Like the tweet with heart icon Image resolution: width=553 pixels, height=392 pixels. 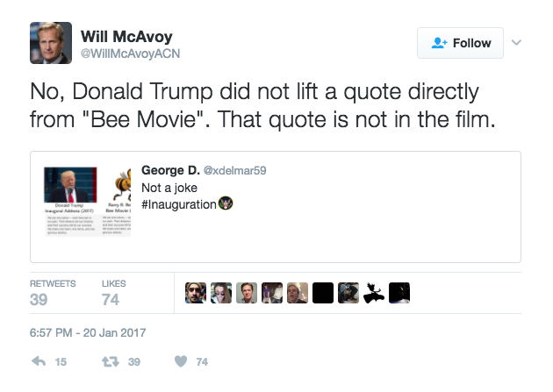coord(182,361)
